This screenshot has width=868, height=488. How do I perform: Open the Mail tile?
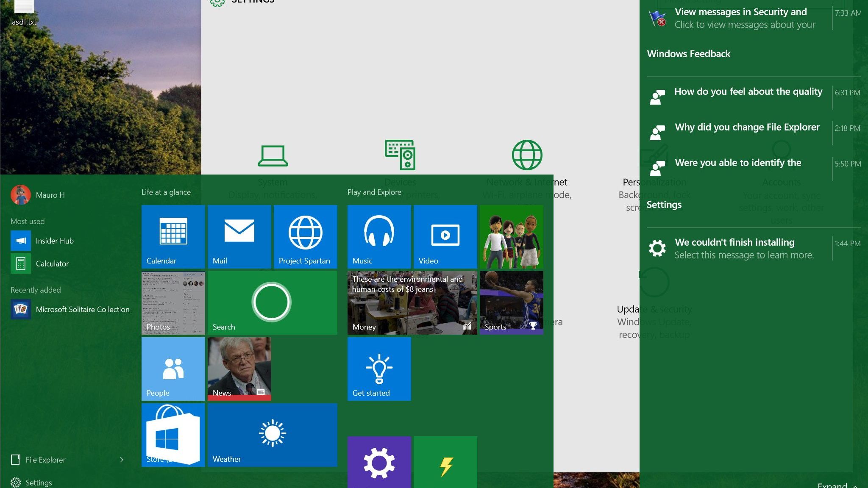pos(239,236)
